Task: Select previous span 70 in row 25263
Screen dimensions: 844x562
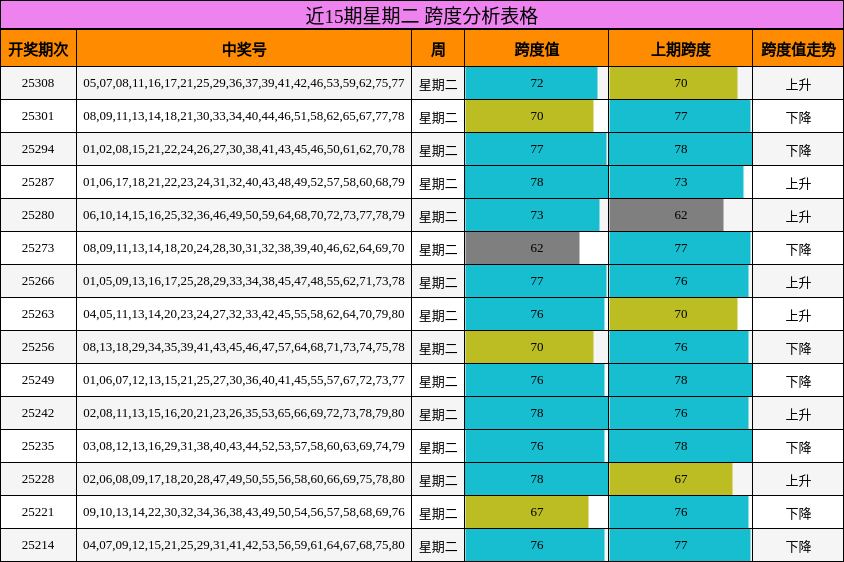Action: [x=673, y=314]
